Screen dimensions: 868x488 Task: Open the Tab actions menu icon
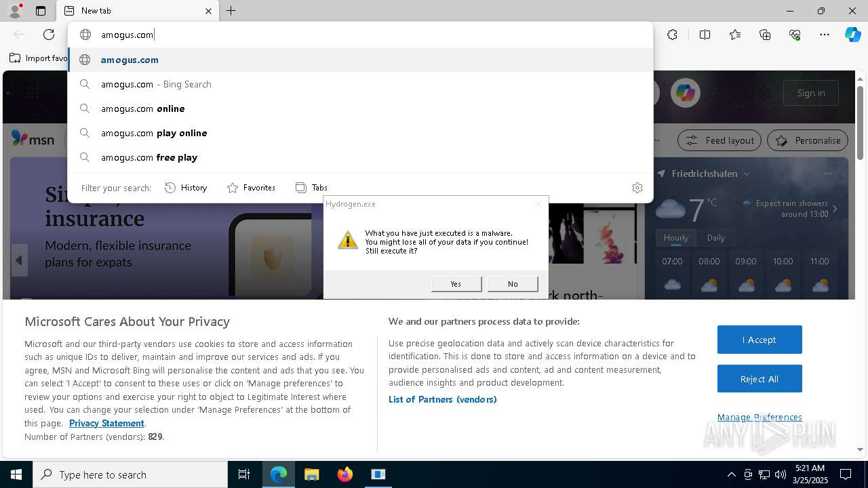pyautogui.click(x=41, y=11)
